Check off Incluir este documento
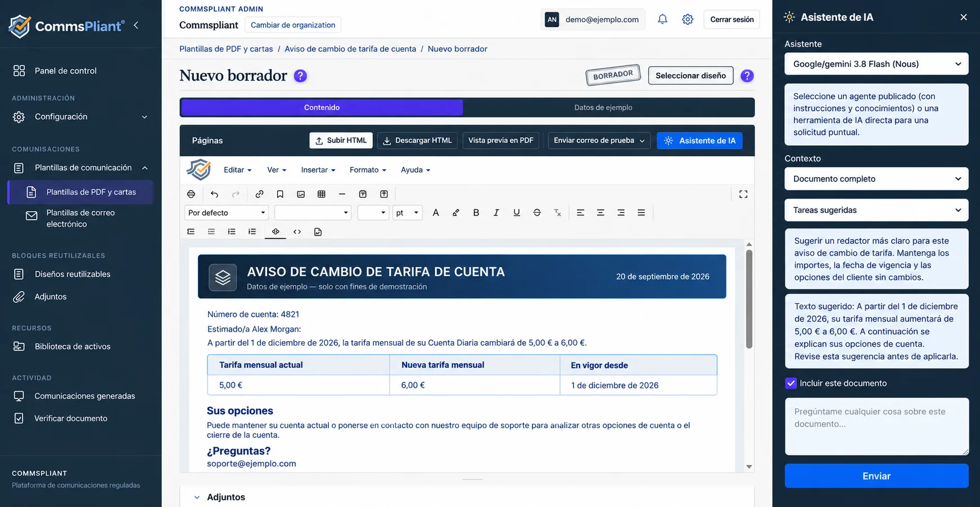The height and width of the screenshot is (507, 980). pyautogui.click(x=791, y=383)
